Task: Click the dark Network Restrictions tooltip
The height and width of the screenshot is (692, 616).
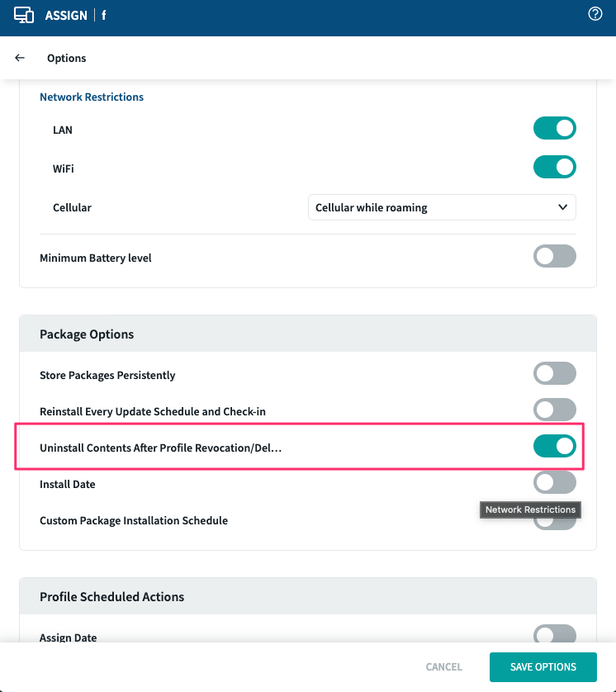Action: [x=530, y=510]
